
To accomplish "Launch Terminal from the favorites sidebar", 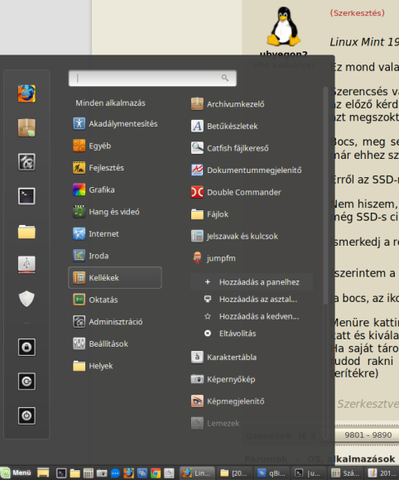I will coord(27,196).
